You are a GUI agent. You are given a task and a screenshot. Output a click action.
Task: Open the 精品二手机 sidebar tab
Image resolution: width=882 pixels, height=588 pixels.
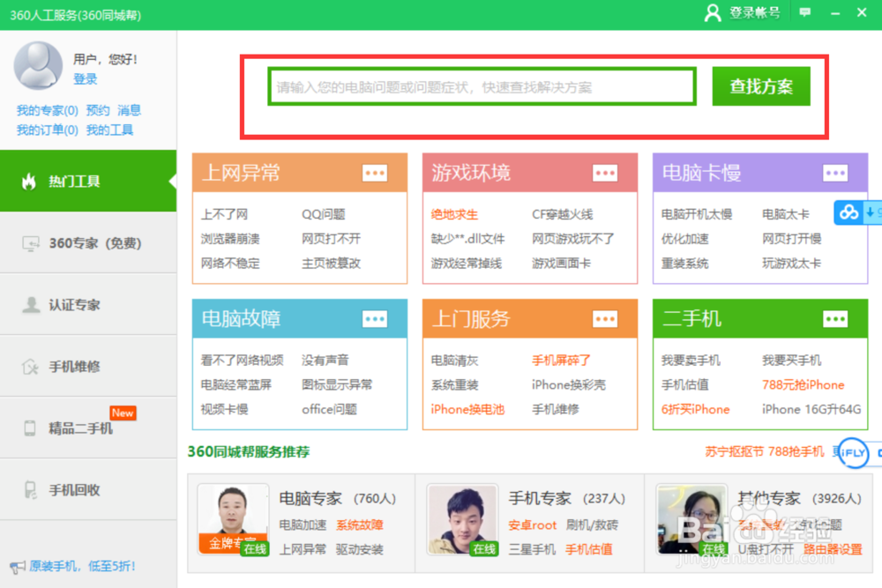point(88,428)
